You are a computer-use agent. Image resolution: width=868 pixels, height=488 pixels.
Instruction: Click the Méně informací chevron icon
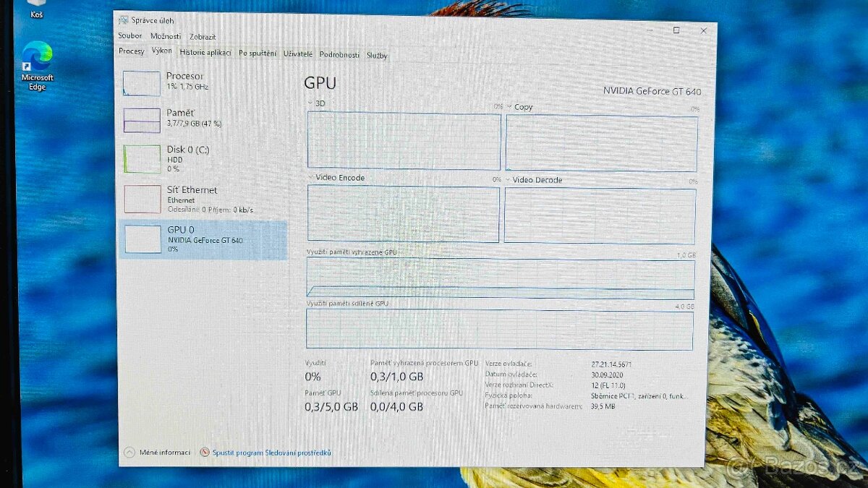[129, 452]
